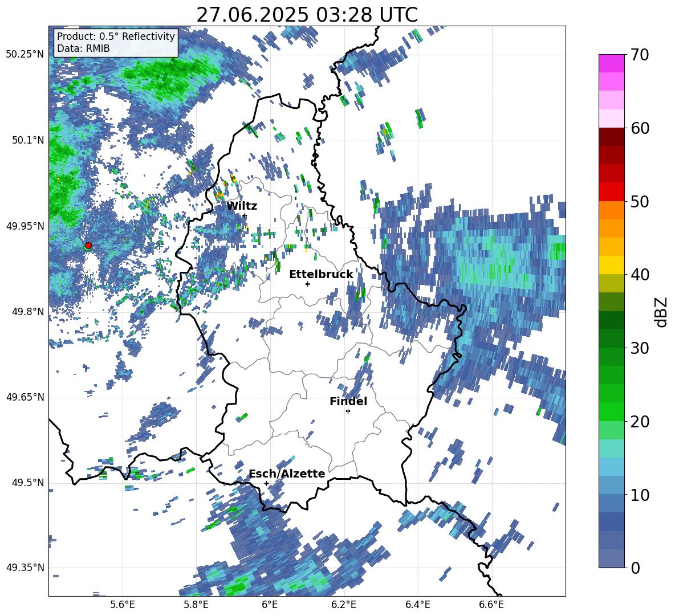Viewport: 675px width, 616px height.
Task: Click the dark red colorbar segment below 60
Action: click(x=611, y=137)
